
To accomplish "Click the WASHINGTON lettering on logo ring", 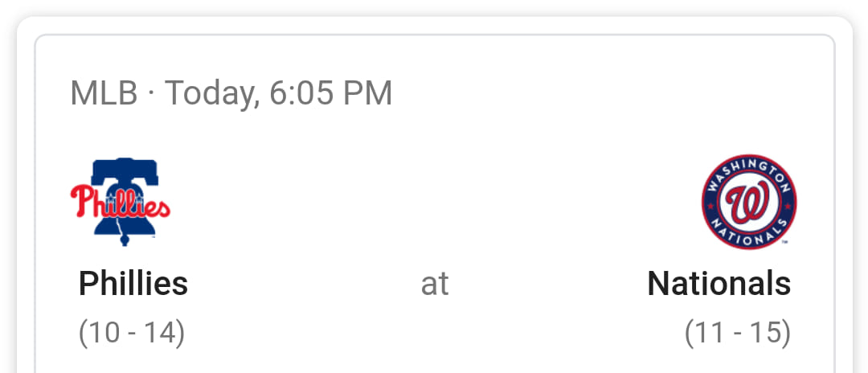I will tap(749, 171).
